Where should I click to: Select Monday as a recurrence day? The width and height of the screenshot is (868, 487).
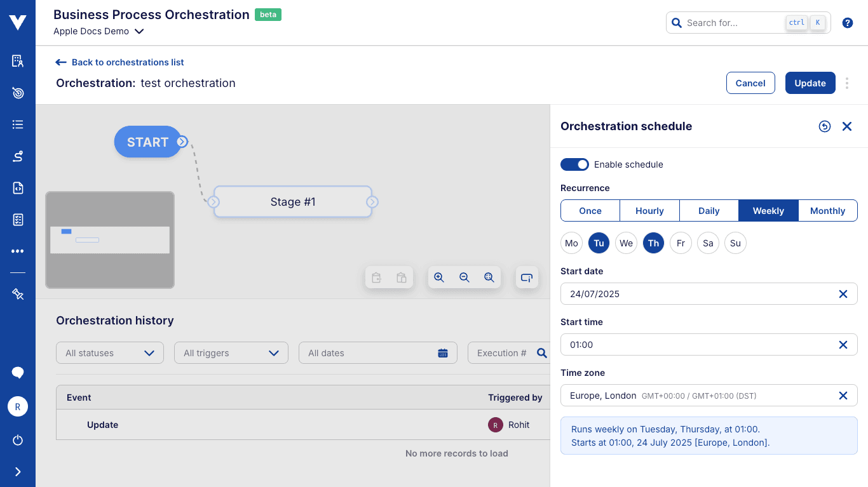pos(571,243)
